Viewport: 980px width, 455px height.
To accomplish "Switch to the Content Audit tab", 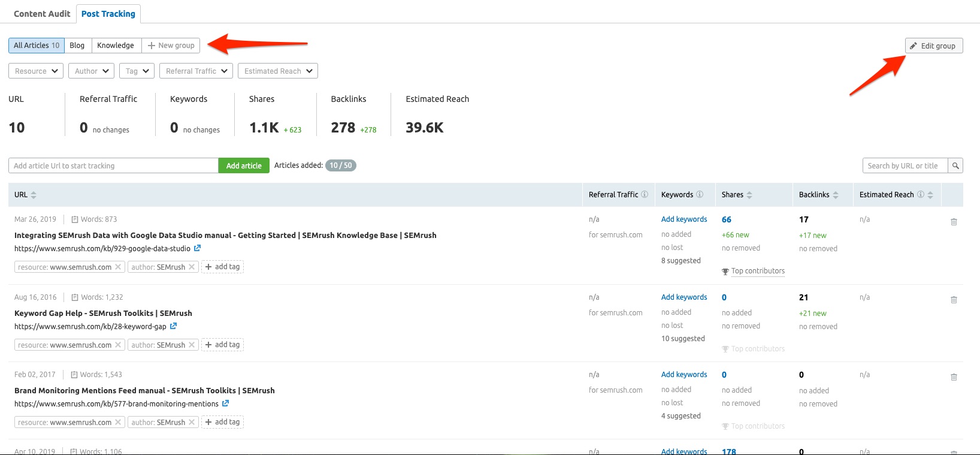I will [42, 13].
